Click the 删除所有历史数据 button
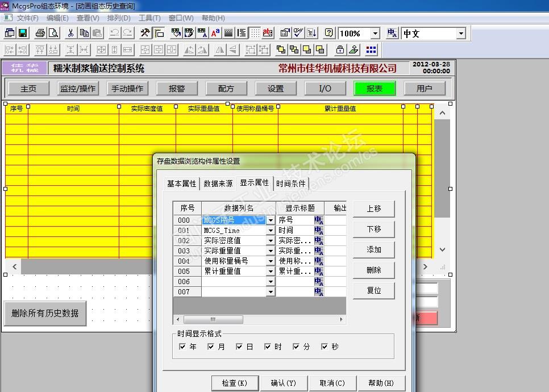 pyautogui.click(x=45, y=313)
